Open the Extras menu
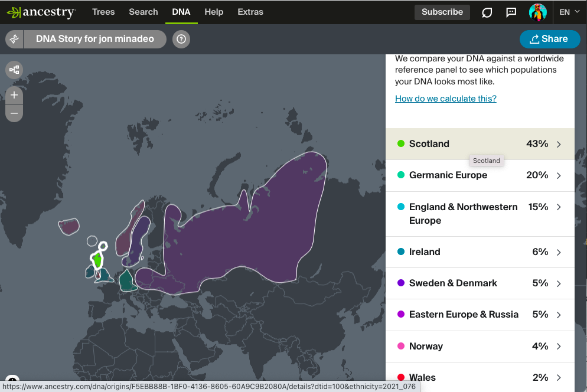The width and height of the screenshot is (587, 392). (x=250, y=12)
